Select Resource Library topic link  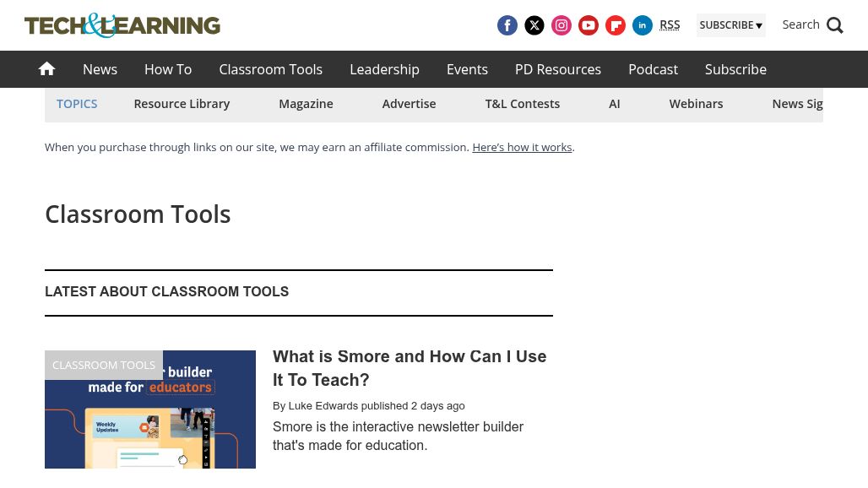tap(182, 104)
